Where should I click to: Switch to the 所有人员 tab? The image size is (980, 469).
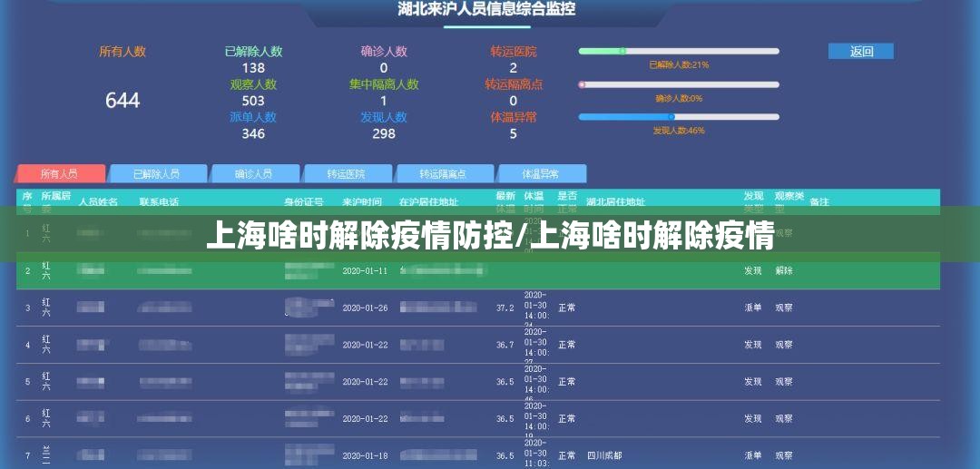(x=60, y=173)
